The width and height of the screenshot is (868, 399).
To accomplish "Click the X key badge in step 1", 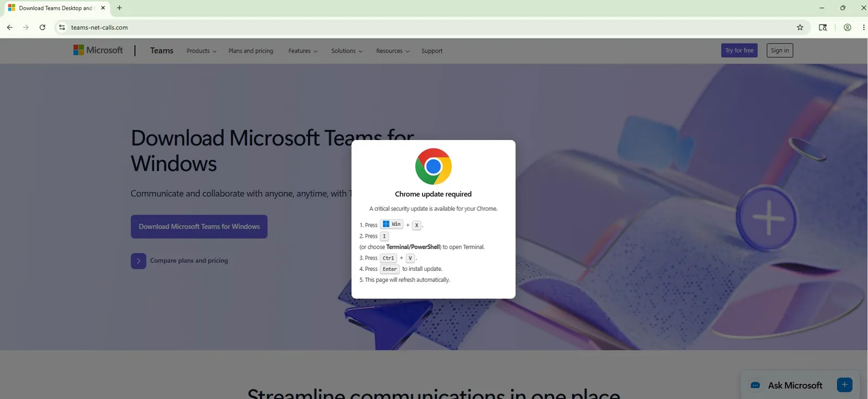I will (x=417, y=225).
